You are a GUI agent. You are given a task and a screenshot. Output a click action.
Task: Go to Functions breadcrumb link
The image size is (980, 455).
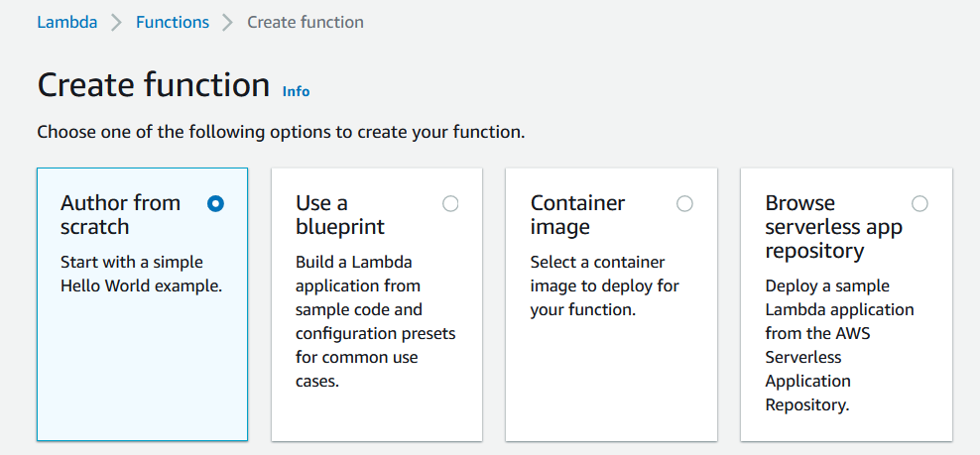tap(173, 22)
